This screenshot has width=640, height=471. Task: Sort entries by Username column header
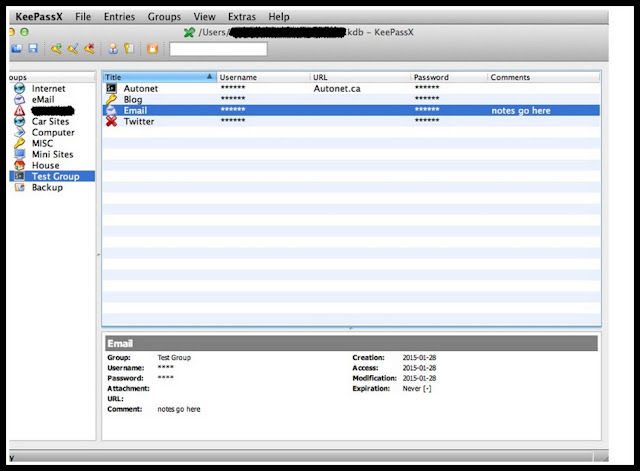point(263,77)
